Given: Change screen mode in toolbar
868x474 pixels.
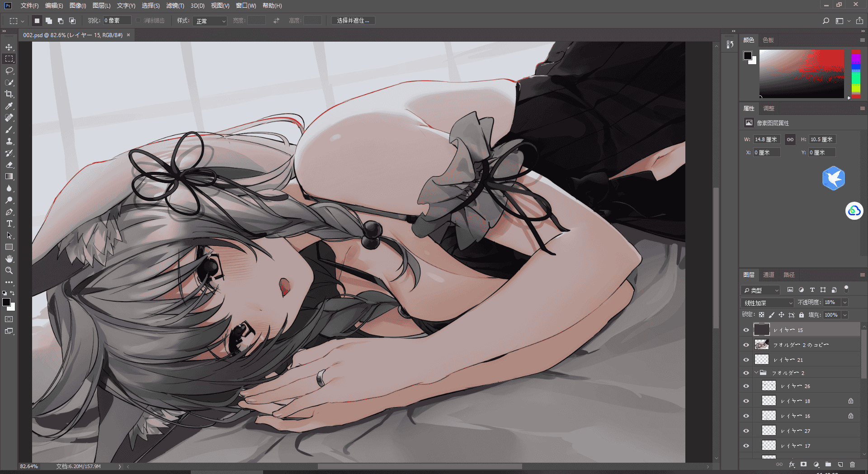Looking at the screenshot, I should [x=9, y=331].
